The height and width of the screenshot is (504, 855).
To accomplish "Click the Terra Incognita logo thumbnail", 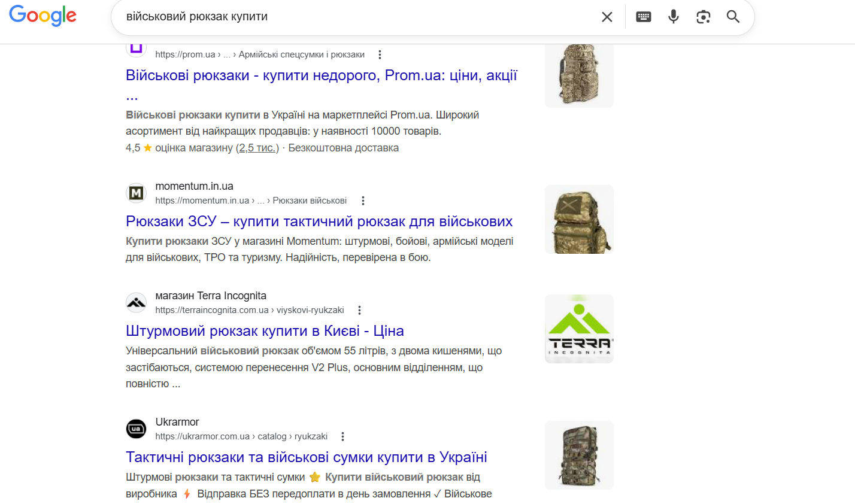I will point(579,329).
